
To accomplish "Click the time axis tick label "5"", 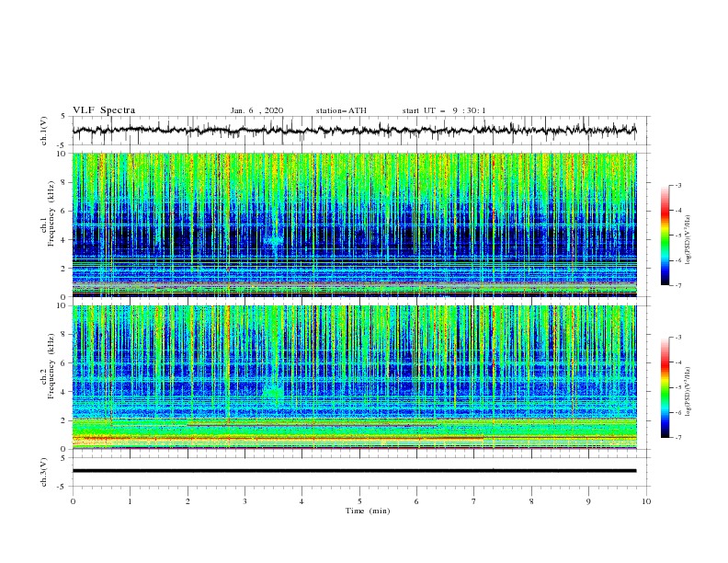I will point(359,501).
